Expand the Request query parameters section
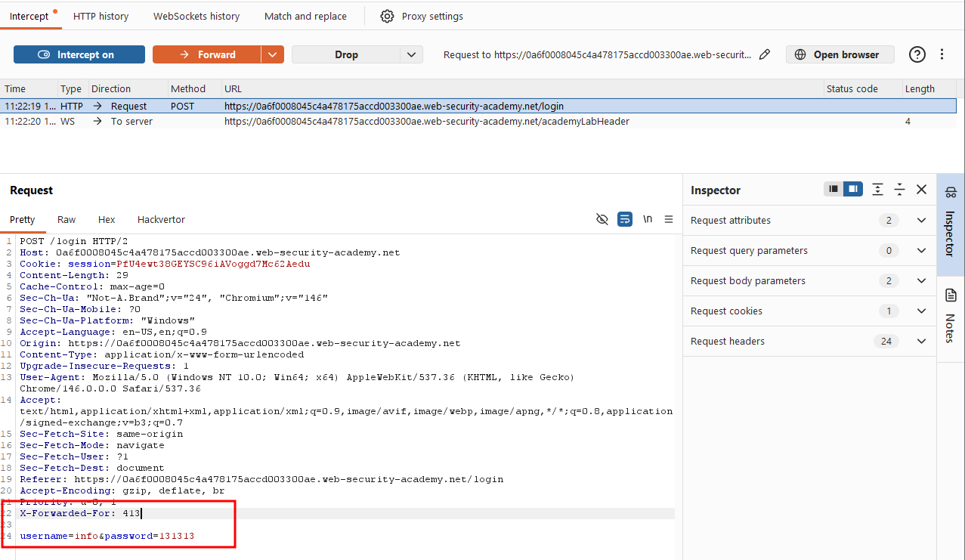The image size is (965, 560). [809, 250]
